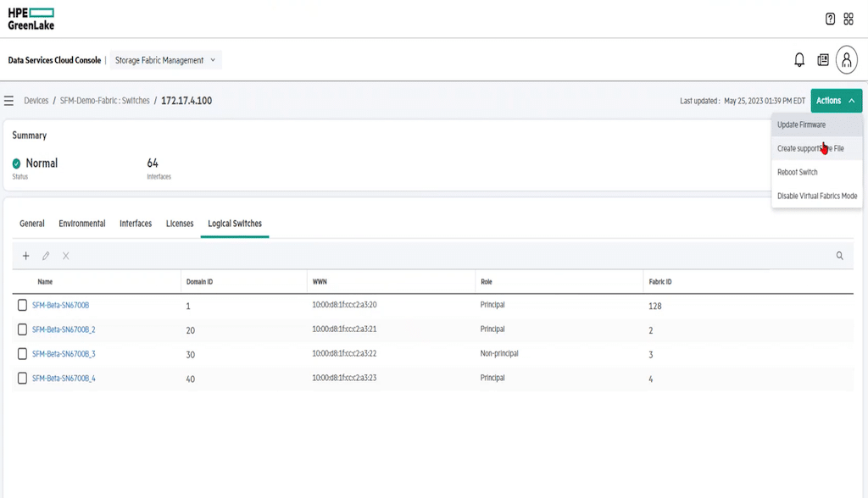Click the Non-principal role cell
This screenshot has width=868, height=498.
(x=499, y=353)
